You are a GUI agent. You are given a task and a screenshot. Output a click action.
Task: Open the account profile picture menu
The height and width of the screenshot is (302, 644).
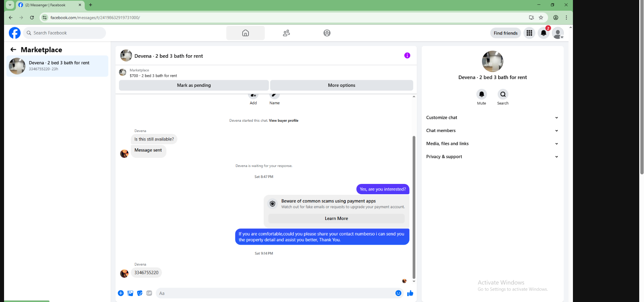coord(558,33)
